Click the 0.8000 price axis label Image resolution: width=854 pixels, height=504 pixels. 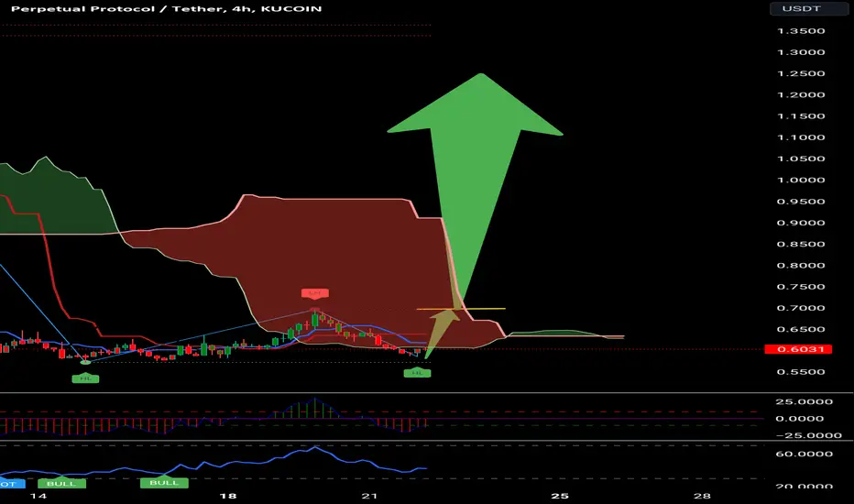(801, 266)
